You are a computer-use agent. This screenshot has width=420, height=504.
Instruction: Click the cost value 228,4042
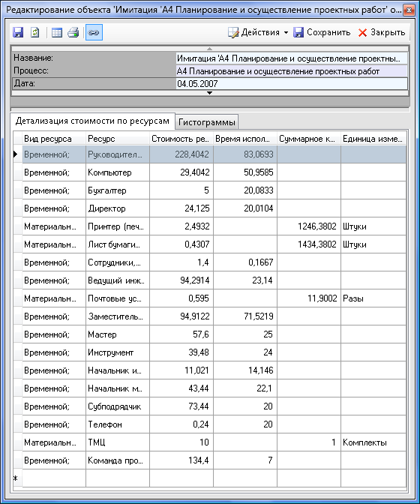click(x=181, y=154)
